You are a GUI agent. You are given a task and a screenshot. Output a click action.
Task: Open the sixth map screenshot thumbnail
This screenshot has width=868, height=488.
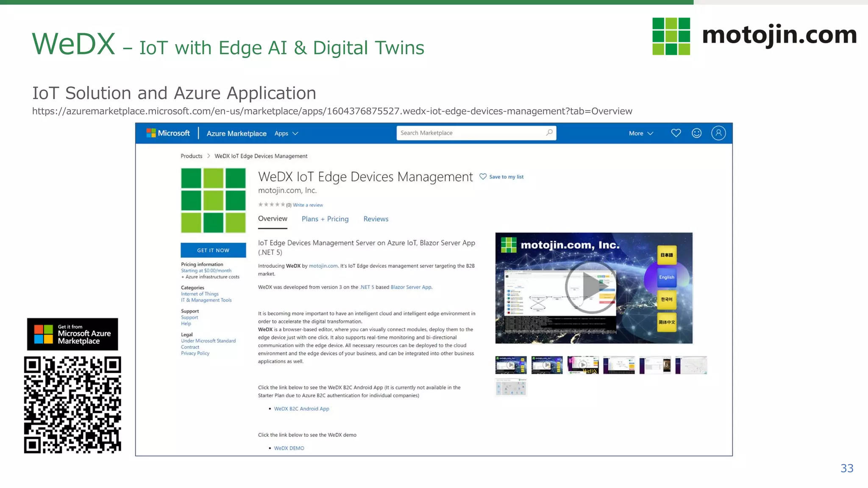[691, 365]
